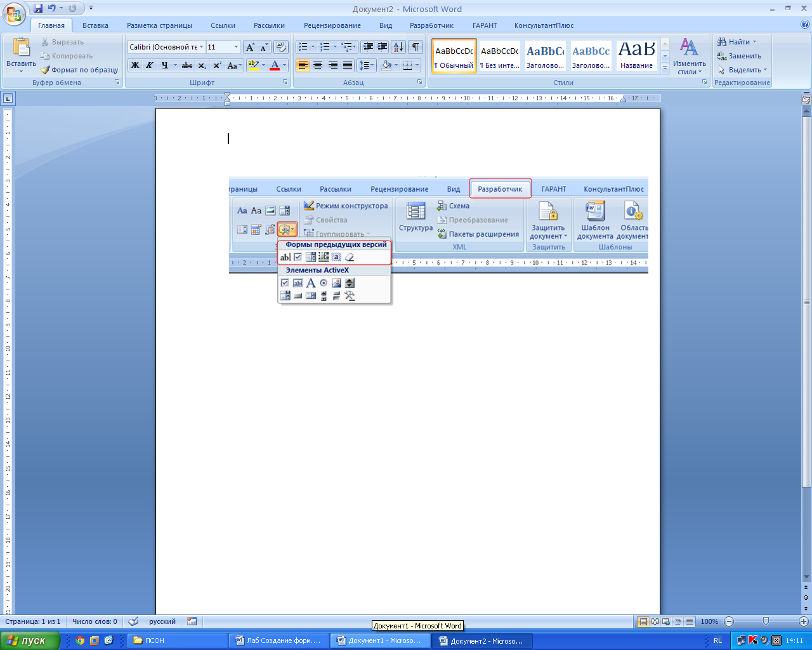Image resolution: width=812 pixels, height=650 pixels.
Task: Expand the styles gallery More arrow
Action: 665,69
